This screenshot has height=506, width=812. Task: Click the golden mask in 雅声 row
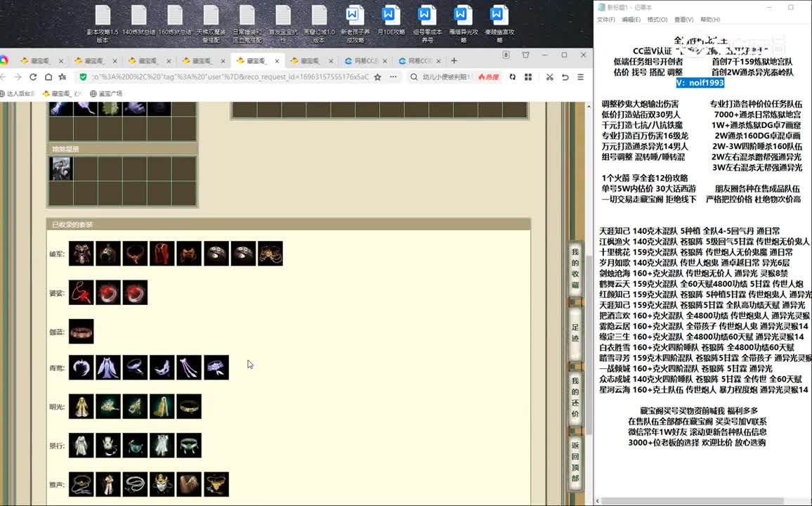(x=162, y=484)
